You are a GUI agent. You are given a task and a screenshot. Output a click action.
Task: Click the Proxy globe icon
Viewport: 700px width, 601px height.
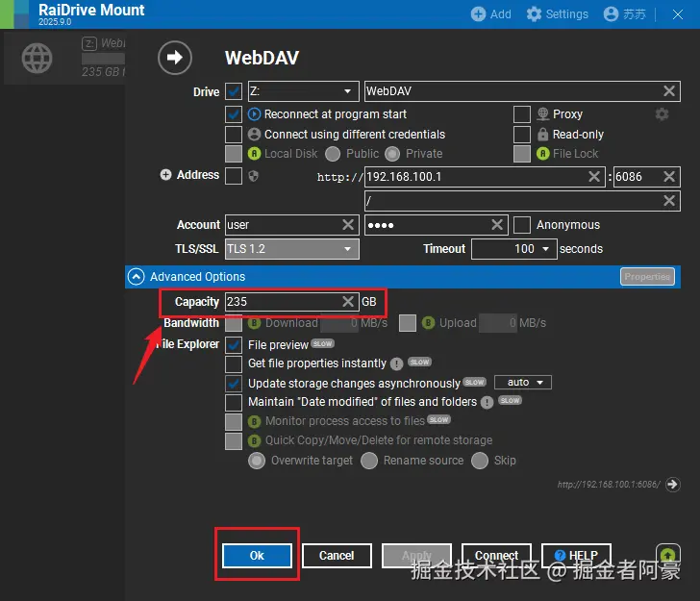click(542, 114)
